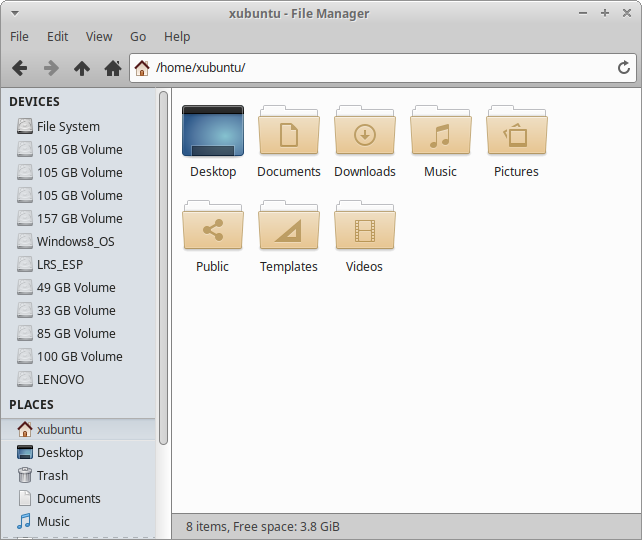The width and height of the screenshot is (642, 540).
Task: Select the Templates folder icon
Action: click(289, 226)
